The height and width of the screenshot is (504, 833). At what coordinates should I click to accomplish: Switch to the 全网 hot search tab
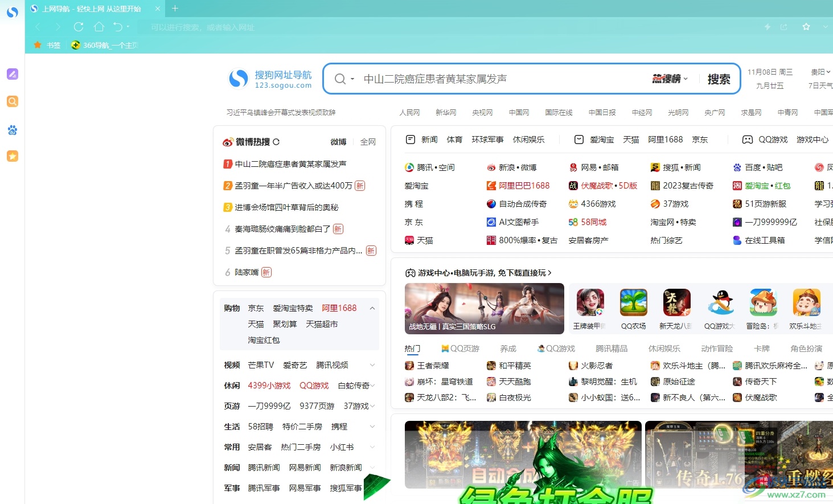point(368,142)
